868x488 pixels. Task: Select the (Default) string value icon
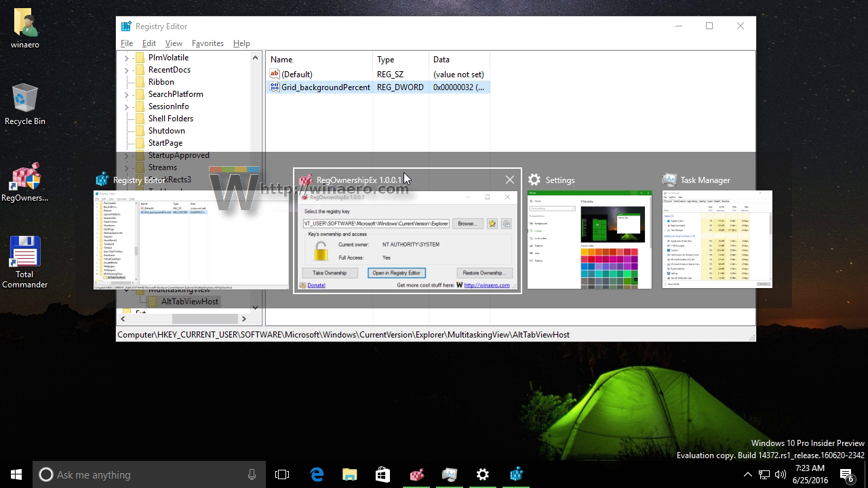coord(275,74)
